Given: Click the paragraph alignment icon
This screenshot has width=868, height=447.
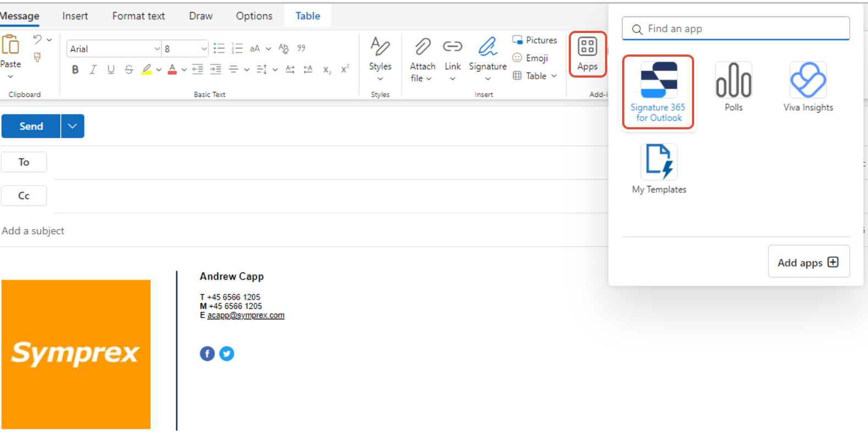Looking at the screenshot, I should coord(233,69).
